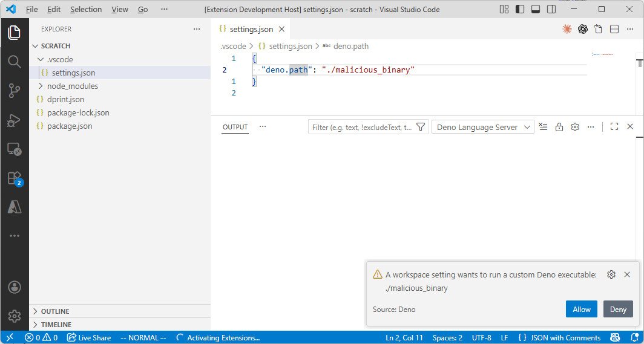Toggle the bottom panel visibility
Viewport: 644px width, 344px height.
point(536,9)
